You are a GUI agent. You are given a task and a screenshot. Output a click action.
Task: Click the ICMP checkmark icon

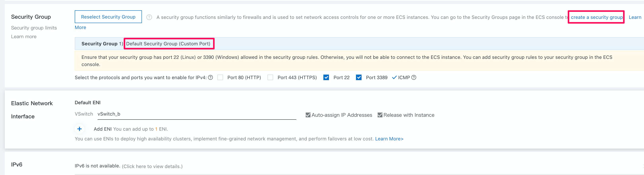tap(394, 78)
